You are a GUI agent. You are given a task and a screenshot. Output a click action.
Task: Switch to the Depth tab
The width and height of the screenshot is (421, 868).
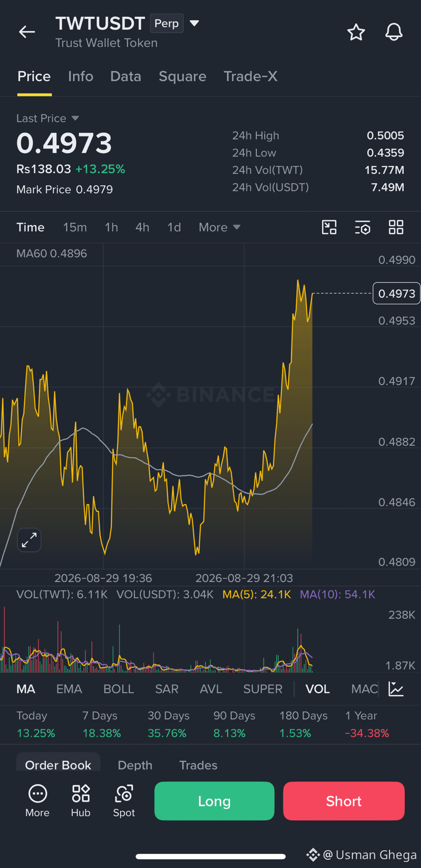tap(135, 765)
